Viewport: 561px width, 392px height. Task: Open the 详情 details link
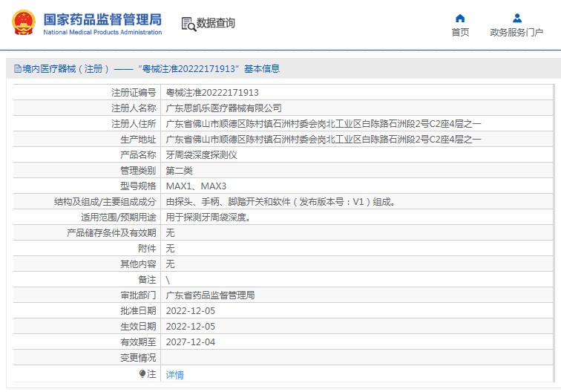pyautogui.click(x=175, y=374)
